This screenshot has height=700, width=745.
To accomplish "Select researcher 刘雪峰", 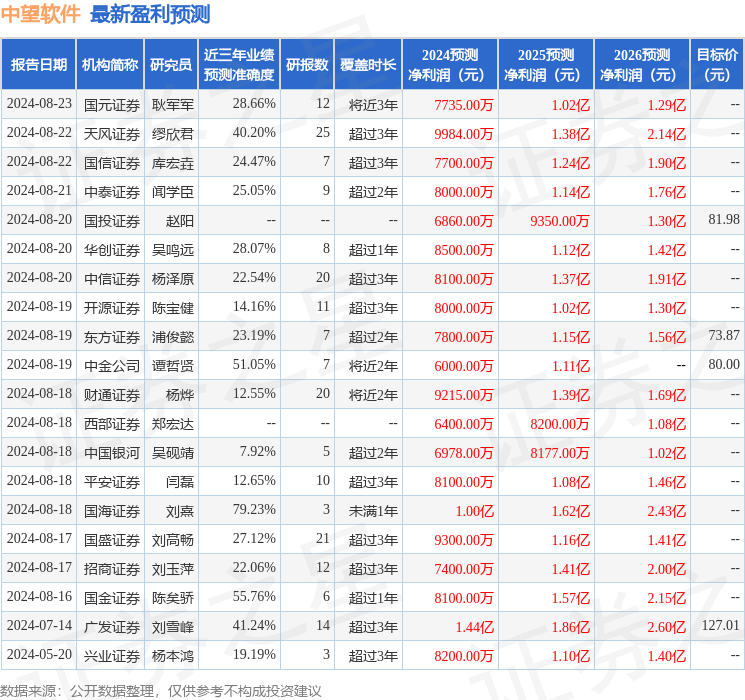I will 173,627.
